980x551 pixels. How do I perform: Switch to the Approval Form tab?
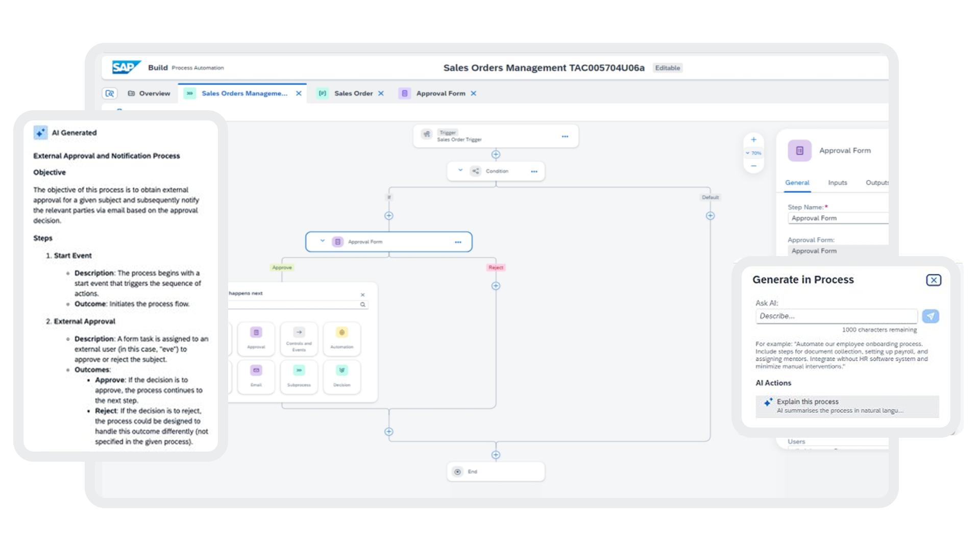pos(440,93)
